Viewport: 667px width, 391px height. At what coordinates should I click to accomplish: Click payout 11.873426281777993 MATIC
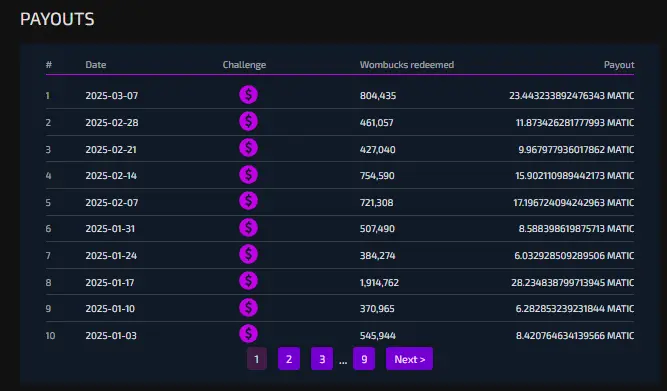coord(575,123)
